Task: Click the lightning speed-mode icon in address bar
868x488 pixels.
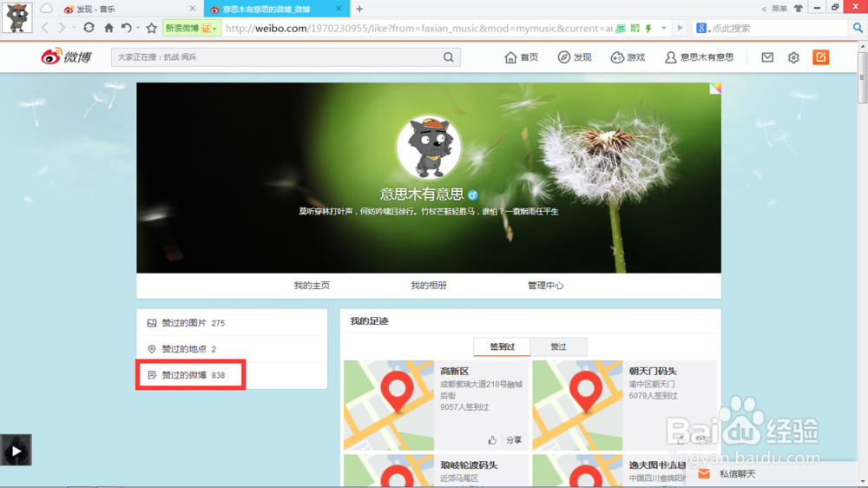Action: pos(648,29)
